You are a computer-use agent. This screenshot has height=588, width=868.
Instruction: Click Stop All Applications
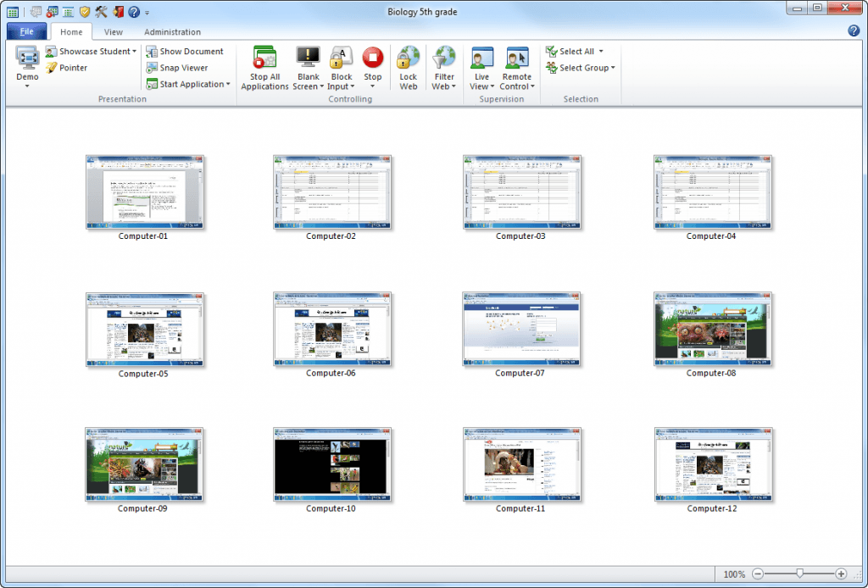pyautogui.click(x=264, y=68)
